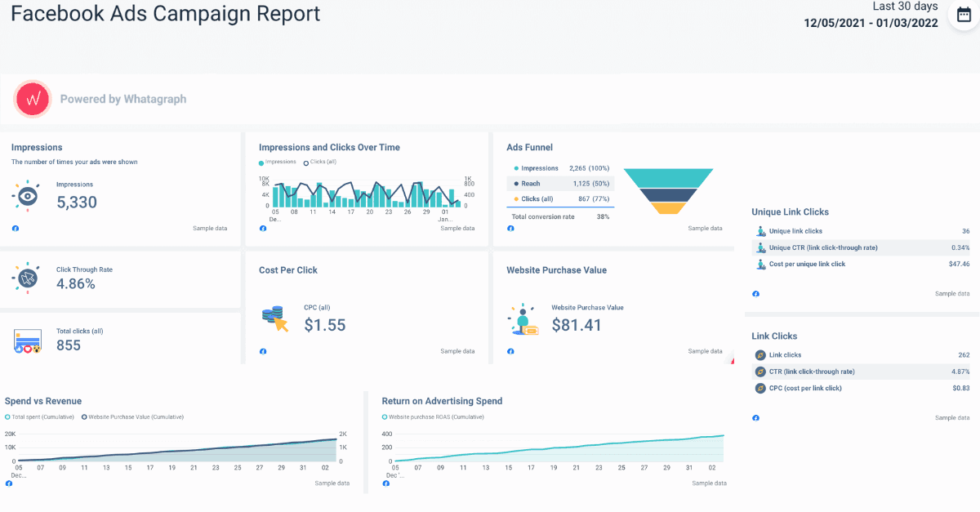Click the browser icon next to Total clicks
The width and height of the screenshot is (980, 512).
point(26,341)
